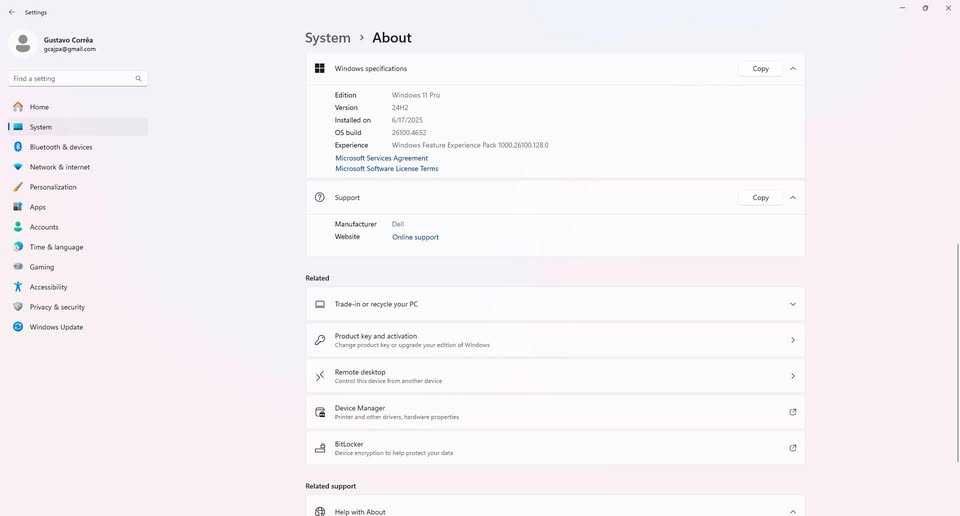Viewport: 960px width, 516px height.
Task: Open Time & language settings label
Action: 56,247
